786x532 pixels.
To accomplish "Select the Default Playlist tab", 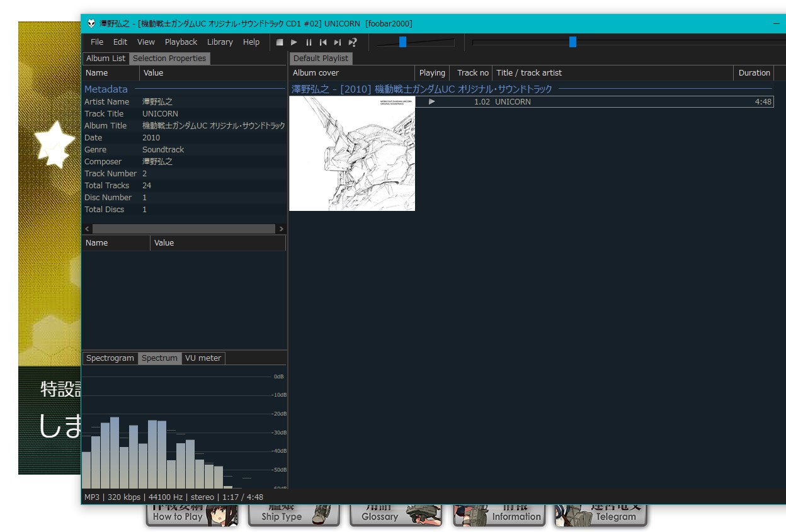I will pyautogui.click(x=321, y=59).
